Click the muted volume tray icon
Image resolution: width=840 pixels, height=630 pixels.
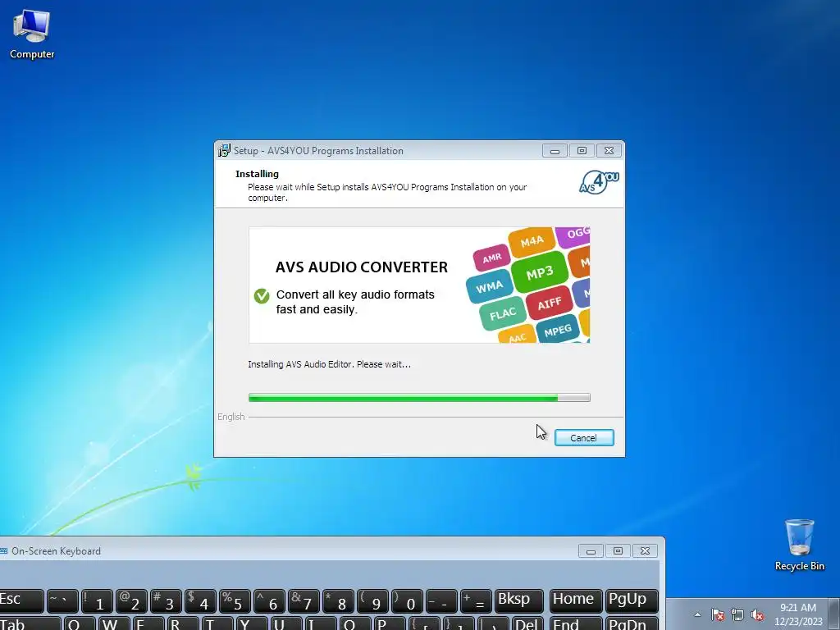[757, 614]
